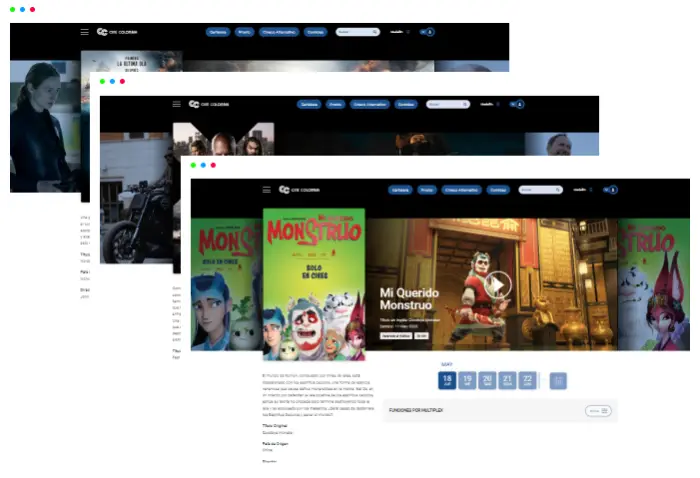This screenshot has height=478, width=700.
Task: Open the hamburger menu in the front window
Action: click(x=267, y=189)
